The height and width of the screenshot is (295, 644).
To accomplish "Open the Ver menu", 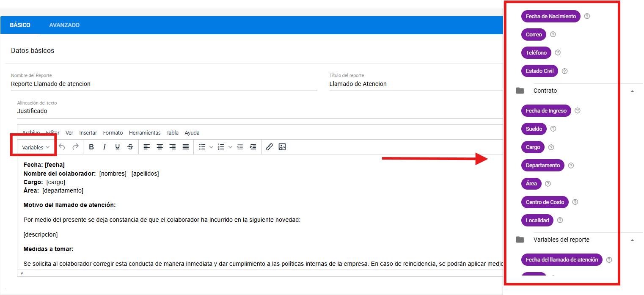I will [69, 132].
